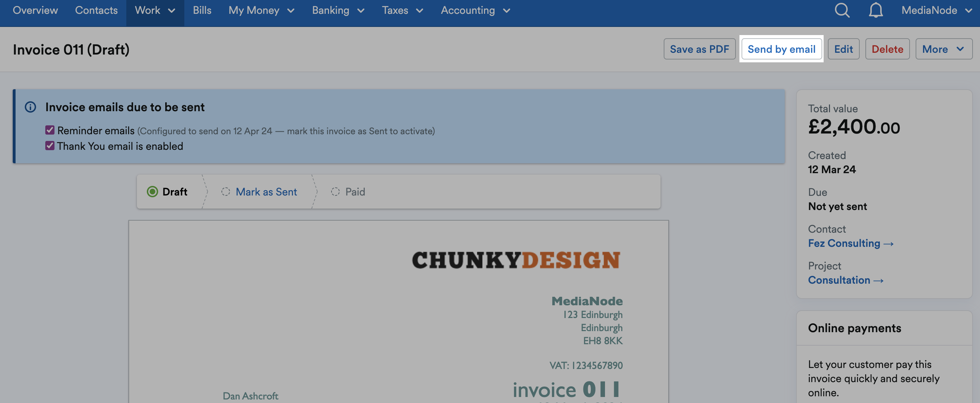Click the Draft status circle icon

coord(152,192)
